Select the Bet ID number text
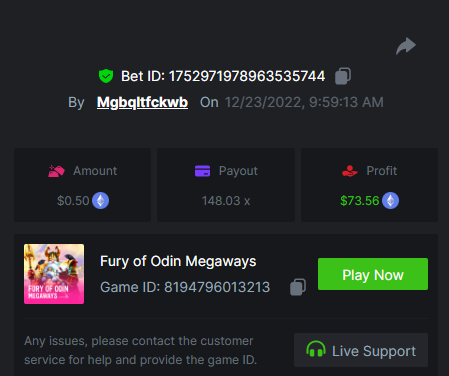Image resolution: width=449 pixels, height=376 pixels. click(247, 76)
